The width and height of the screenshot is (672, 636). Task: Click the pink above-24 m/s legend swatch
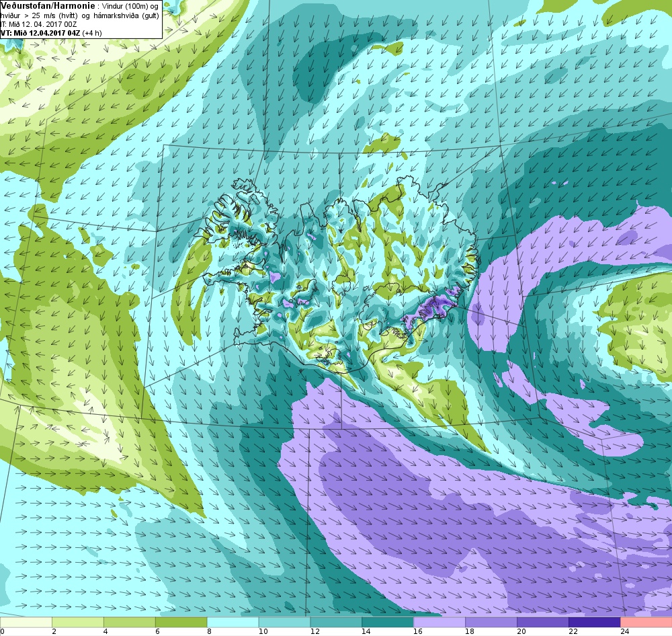pos(646,623)
